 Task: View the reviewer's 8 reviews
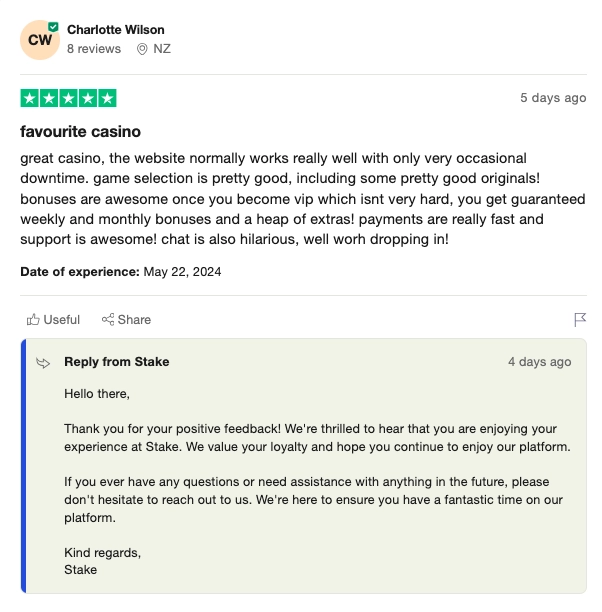point(94,49)
